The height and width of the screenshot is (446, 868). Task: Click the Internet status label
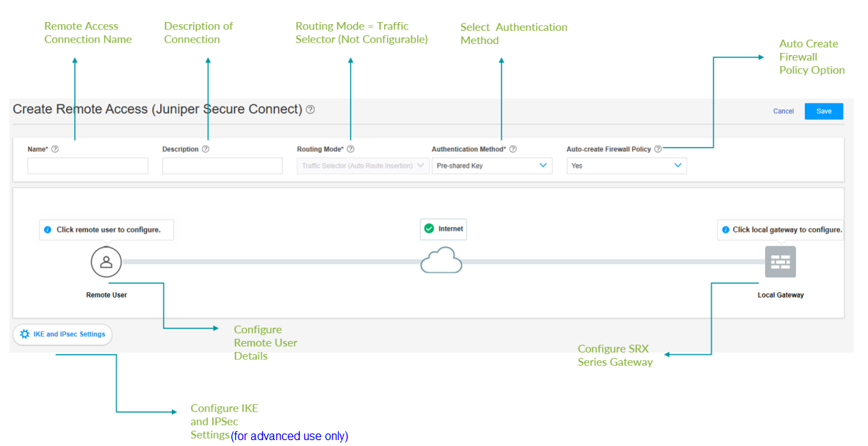451,229
